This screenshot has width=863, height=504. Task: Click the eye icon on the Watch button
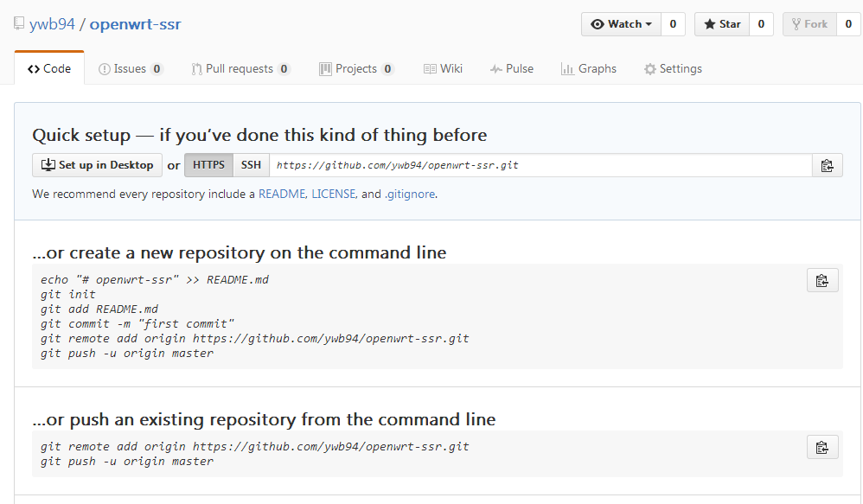598,24
